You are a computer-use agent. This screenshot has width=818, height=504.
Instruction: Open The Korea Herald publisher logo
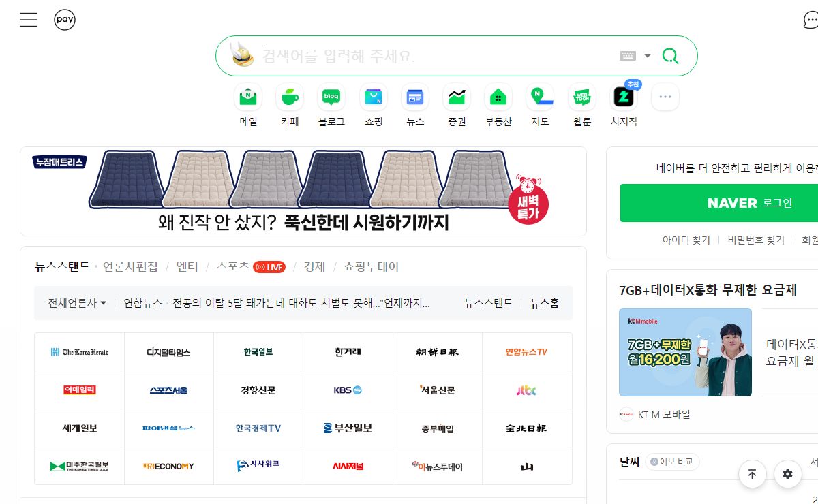tap(80, 352)
